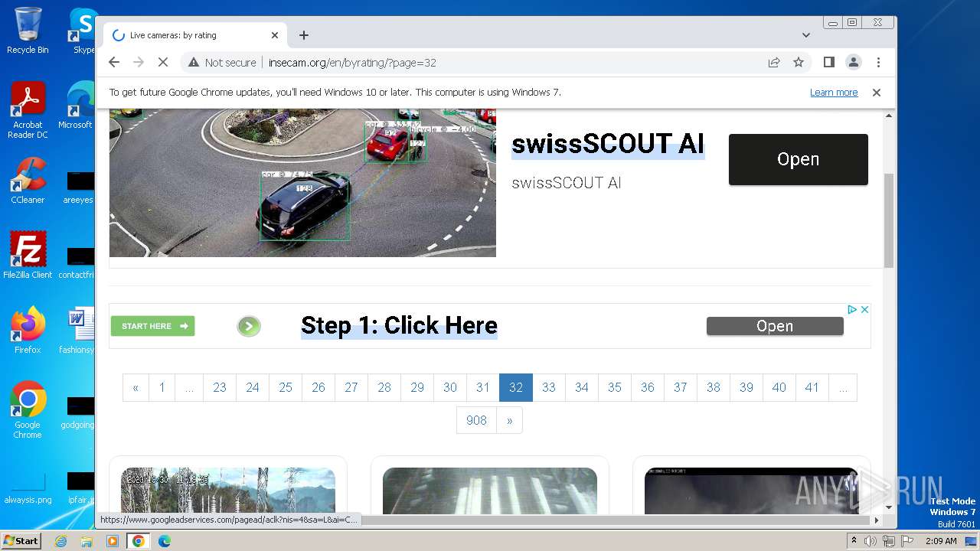Close the Live cameras tab
980x551 pixels.
point(275,35)
